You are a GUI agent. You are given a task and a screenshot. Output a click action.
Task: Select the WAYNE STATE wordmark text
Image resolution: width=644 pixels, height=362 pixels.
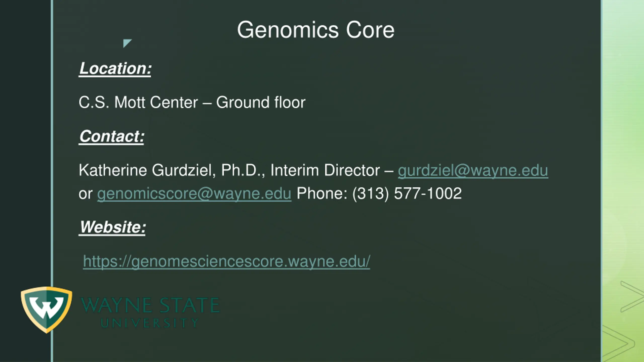(150, 305)
